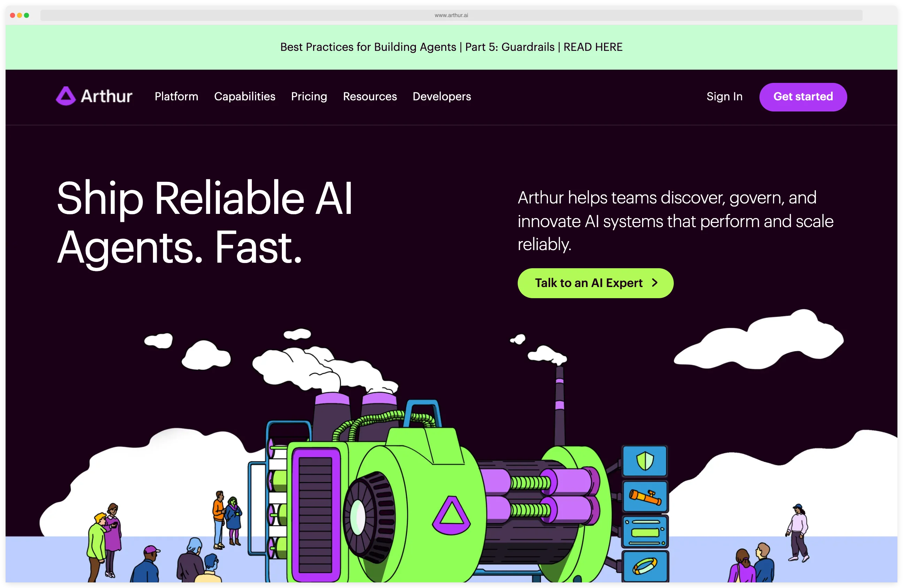
Task: Open the Platform navigation menu
Action: (176, 97)
